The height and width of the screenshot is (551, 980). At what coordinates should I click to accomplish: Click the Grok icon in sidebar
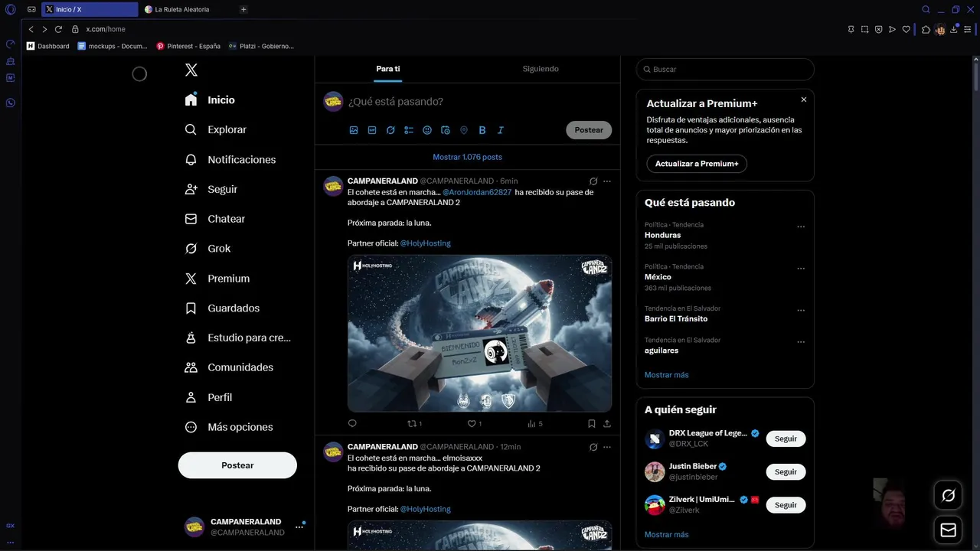pos(191,249)
